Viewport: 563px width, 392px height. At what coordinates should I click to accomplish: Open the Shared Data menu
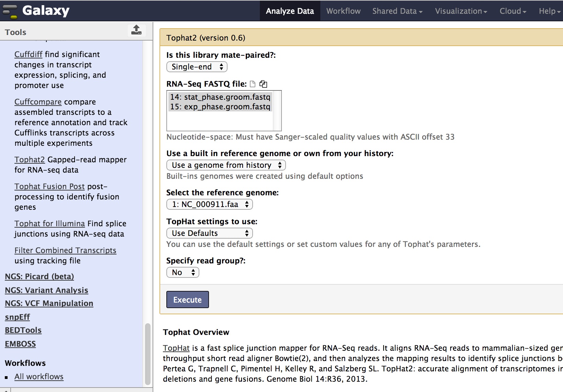point(397,11)
